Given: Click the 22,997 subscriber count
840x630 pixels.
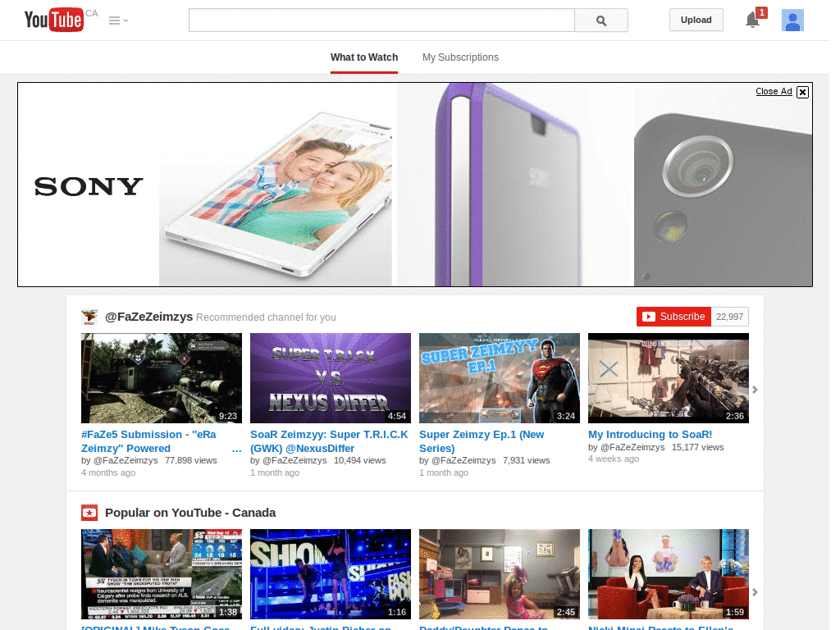Looking at the screenshot, I should click(x=729, y=317).
